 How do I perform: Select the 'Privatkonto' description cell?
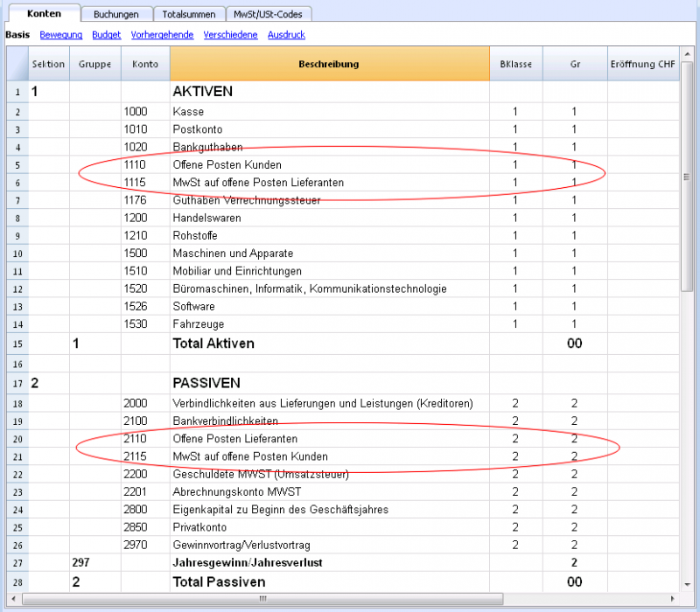(x=330, y=527)
